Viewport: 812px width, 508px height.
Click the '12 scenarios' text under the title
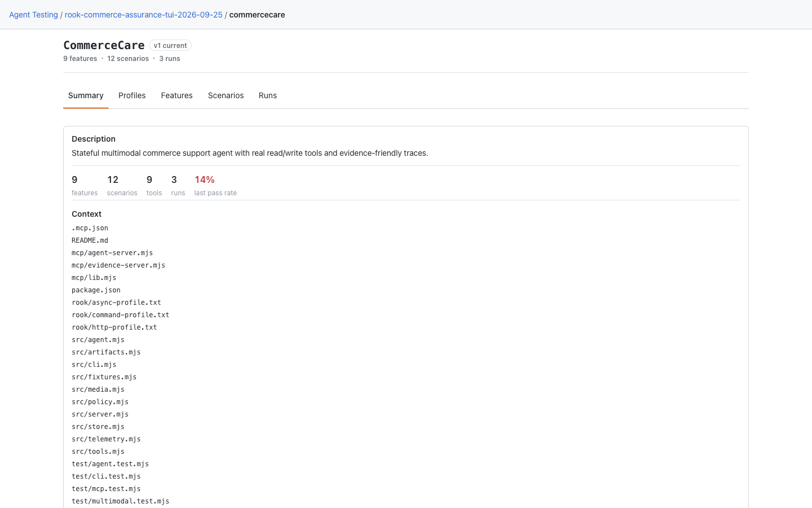point(128,59)
